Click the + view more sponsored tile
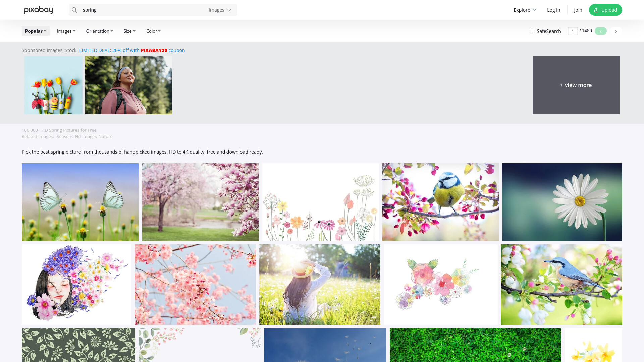 pos(576,85)
